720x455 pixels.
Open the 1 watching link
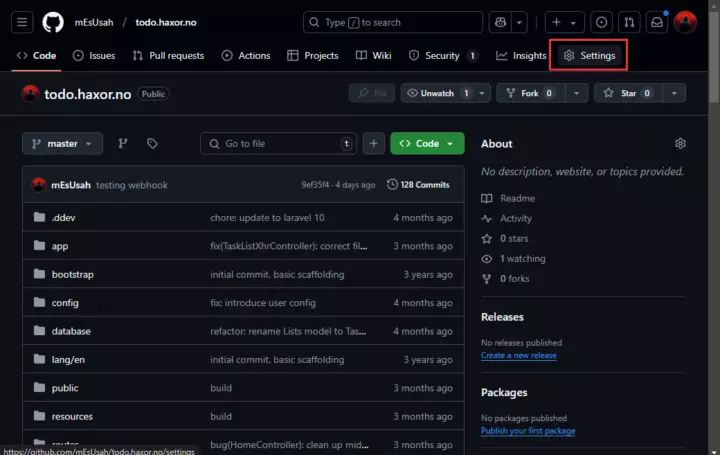tap(513, 259)
